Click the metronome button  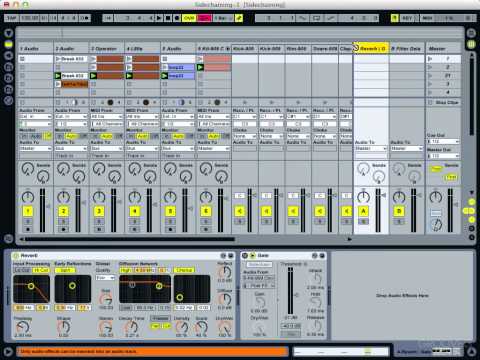click(x=86, y=18)
